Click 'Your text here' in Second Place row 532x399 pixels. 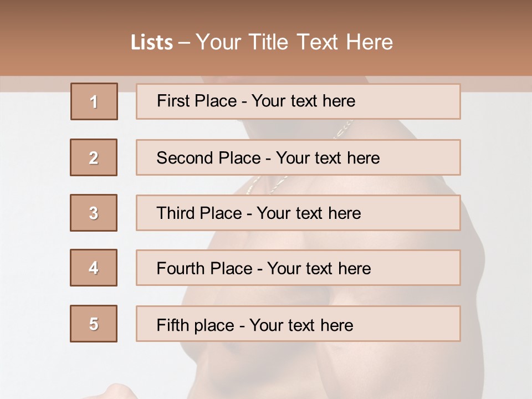point(328,158)
